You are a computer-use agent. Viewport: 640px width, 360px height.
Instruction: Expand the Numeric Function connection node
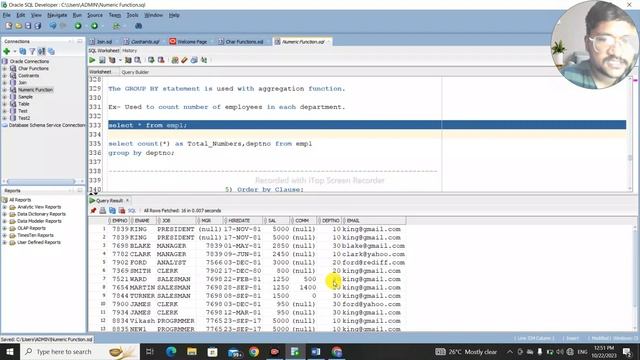pyautogui.click(x=5, y=90)
